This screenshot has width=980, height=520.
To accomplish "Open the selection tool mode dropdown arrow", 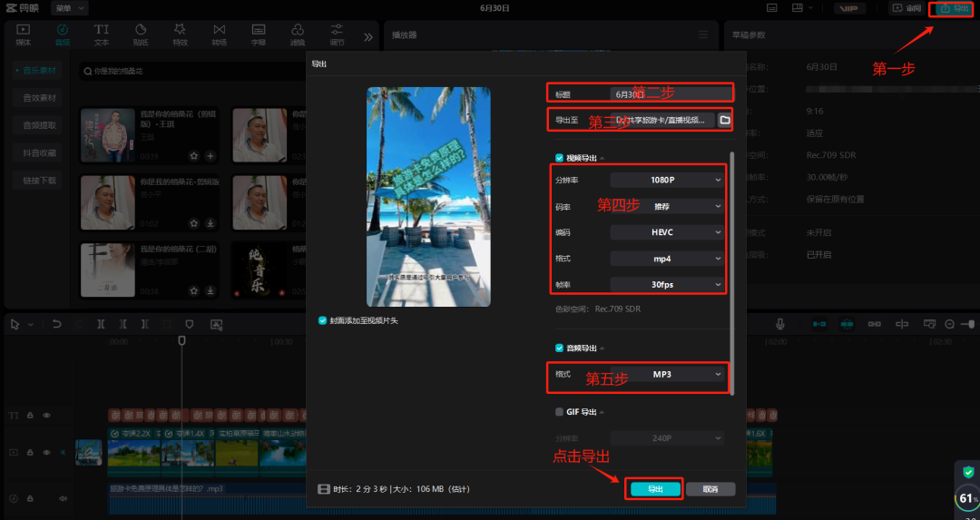I will [x=31, y=325].
